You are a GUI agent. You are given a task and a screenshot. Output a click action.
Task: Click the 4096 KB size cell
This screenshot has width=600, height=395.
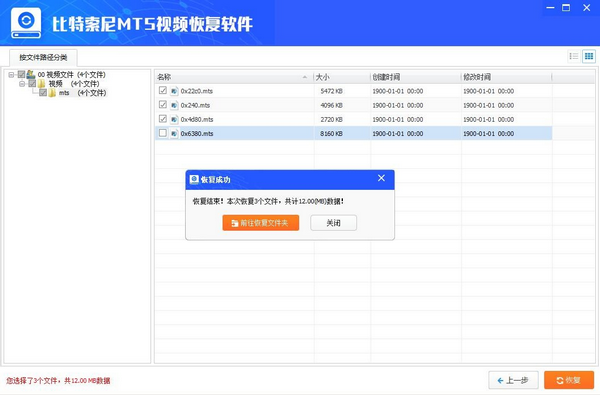331,105
